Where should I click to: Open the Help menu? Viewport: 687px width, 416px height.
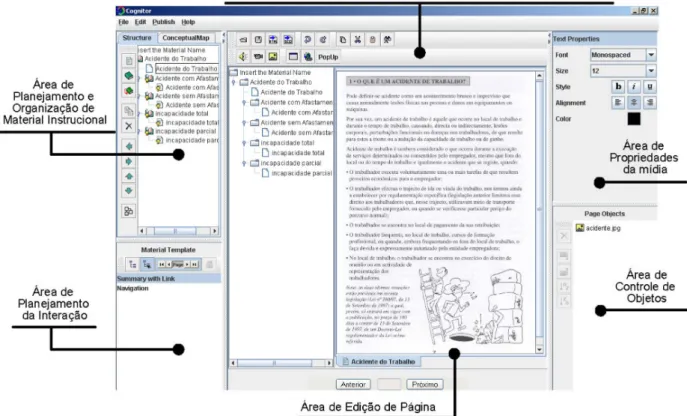188,22
